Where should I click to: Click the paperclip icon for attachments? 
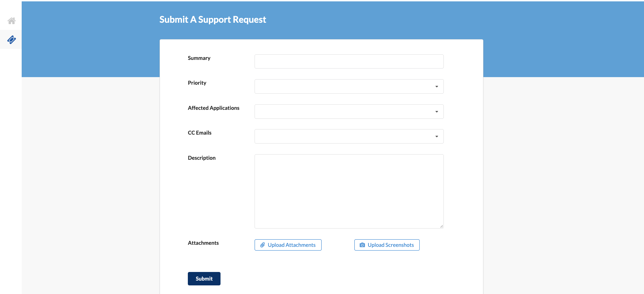pos(262,245)
